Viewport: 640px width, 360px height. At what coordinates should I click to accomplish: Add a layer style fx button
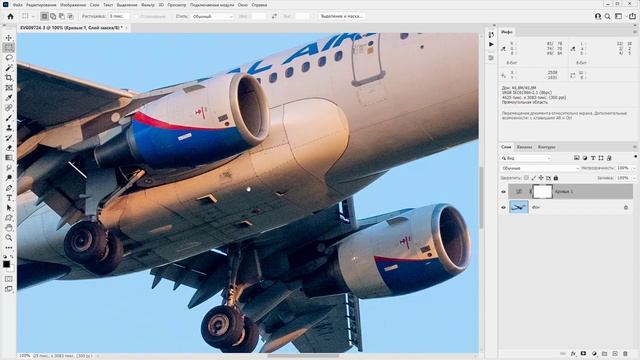[573, 353]
